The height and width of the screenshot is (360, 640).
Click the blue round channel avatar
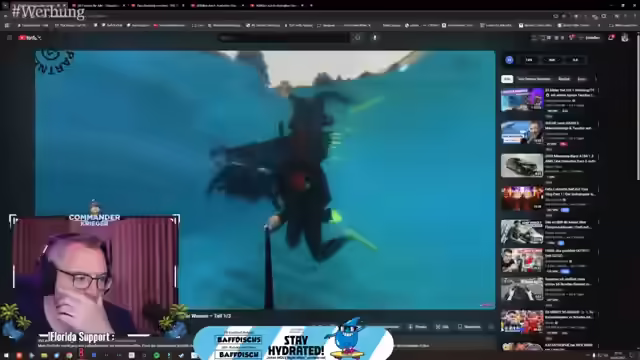(509, 60)
